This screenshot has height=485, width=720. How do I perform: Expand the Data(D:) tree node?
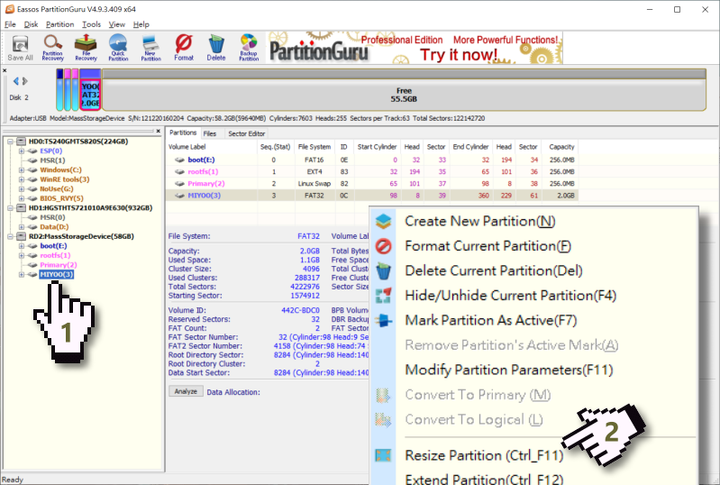tap(22, 227)
